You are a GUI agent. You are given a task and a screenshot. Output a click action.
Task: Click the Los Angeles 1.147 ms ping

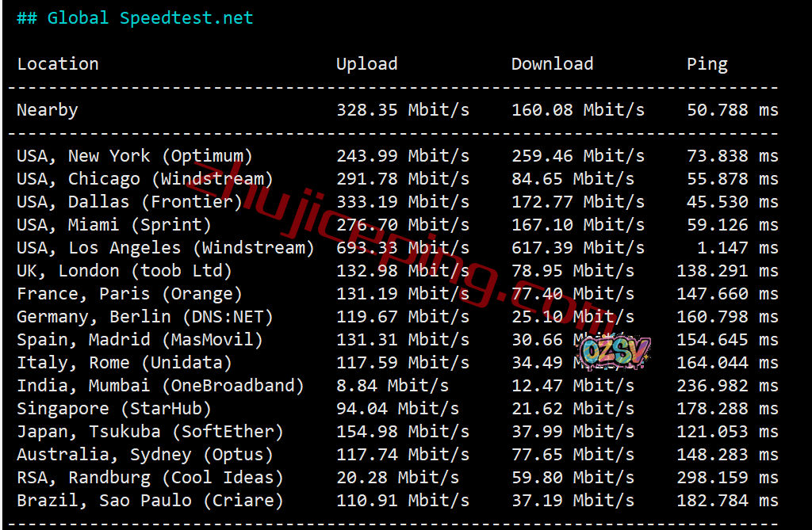[737, 248]
